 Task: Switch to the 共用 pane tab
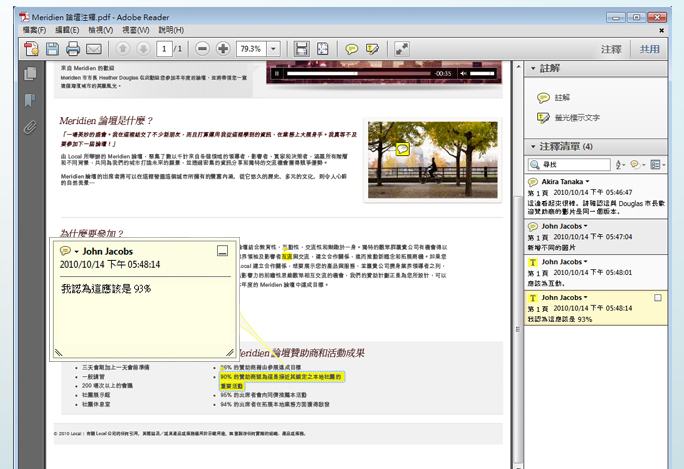(650, 49)
